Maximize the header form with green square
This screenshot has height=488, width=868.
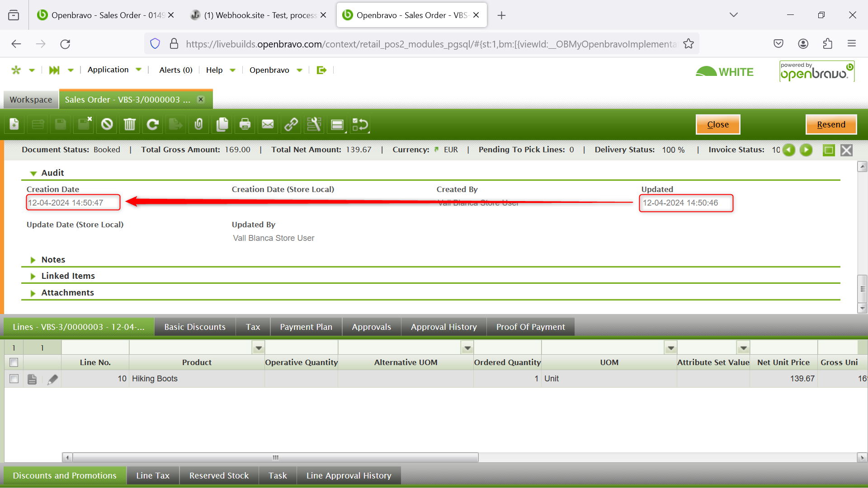829,150
